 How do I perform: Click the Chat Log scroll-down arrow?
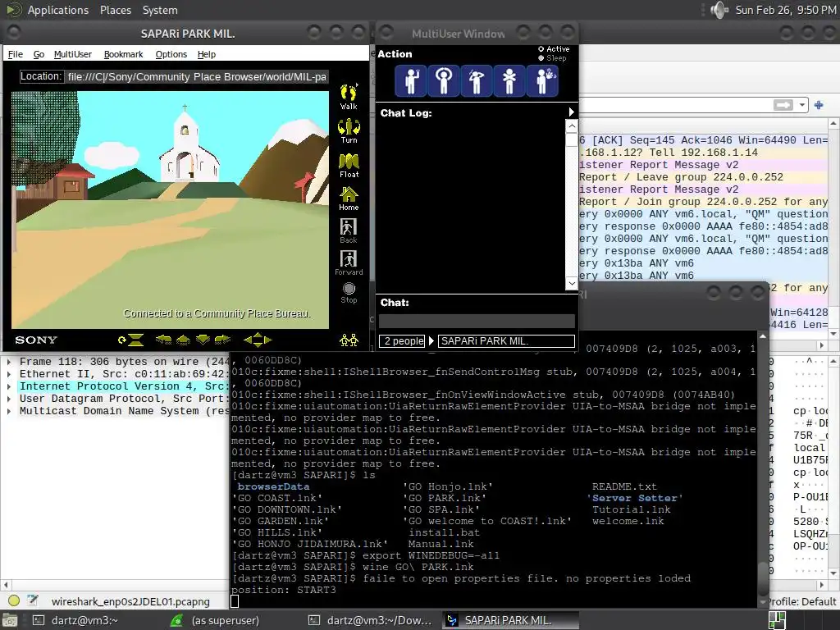(x=572, y=283)
